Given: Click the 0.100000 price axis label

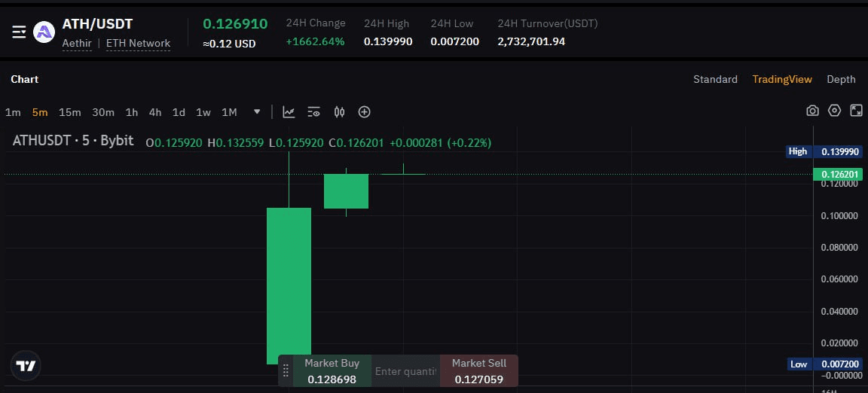Looking at the screenshot, I should tap(839, 216).
